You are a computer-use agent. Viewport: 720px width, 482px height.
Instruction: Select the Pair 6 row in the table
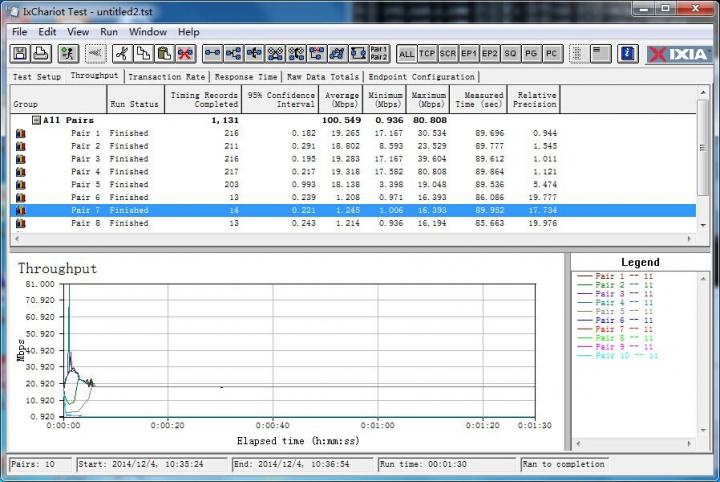coord(353,198)
